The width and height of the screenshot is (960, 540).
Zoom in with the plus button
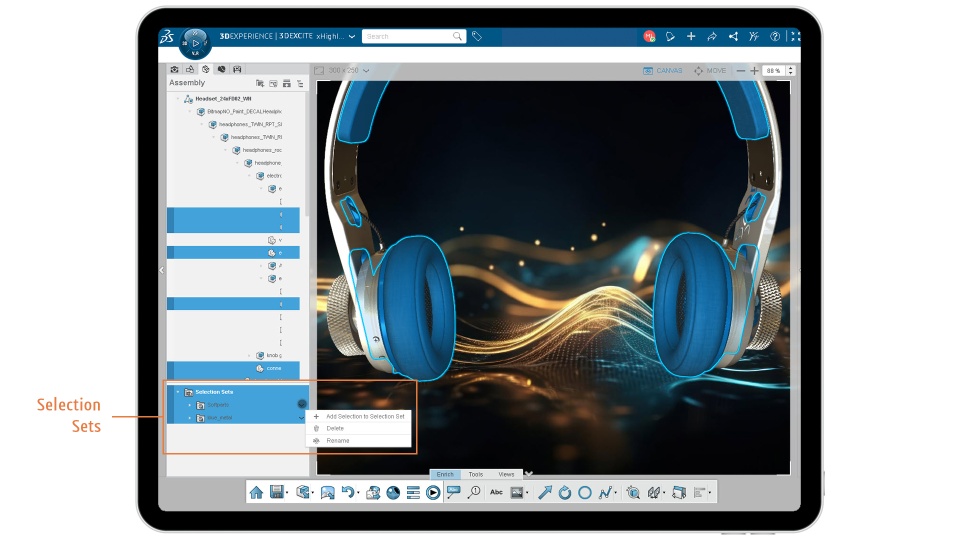click(755, 71)
